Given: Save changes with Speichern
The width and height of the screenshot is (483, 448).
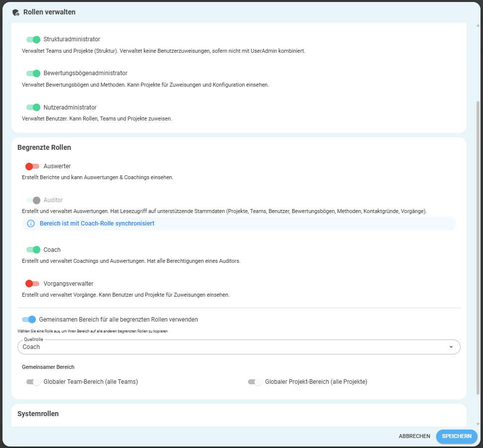Looking at the screenshot, I should (457, 436).
